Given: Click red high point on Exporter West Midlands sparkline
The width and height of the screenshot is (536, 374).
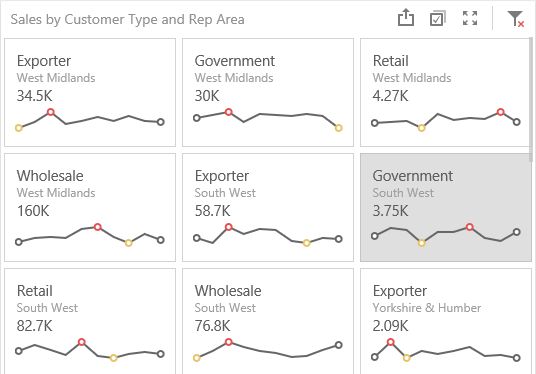Looking at the screenshot, I should [x=51, y=112].
